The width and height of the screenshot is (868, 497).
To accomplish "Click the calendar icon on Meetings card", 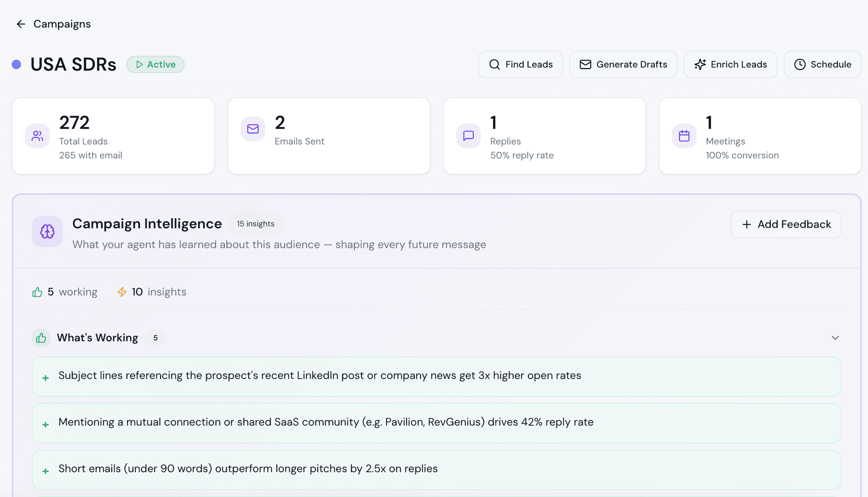I will 684,136.
